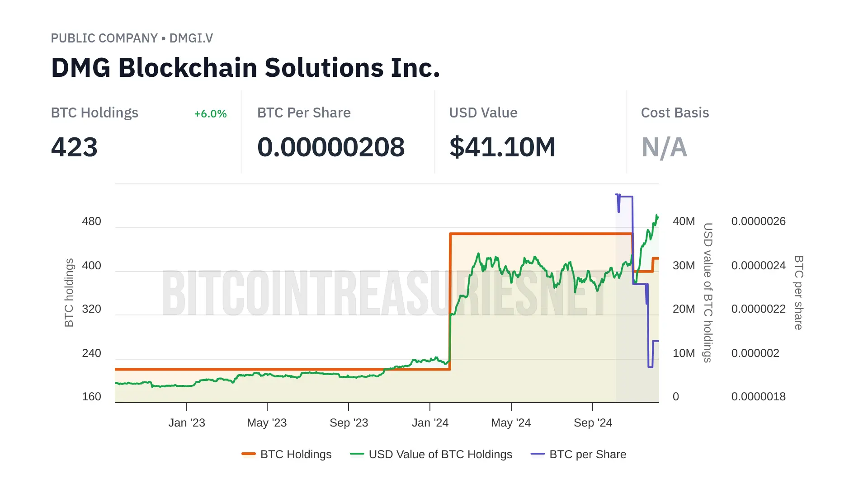Click the green USD Value legend swatch
This screenshot has height=488, width=868.
357,454
